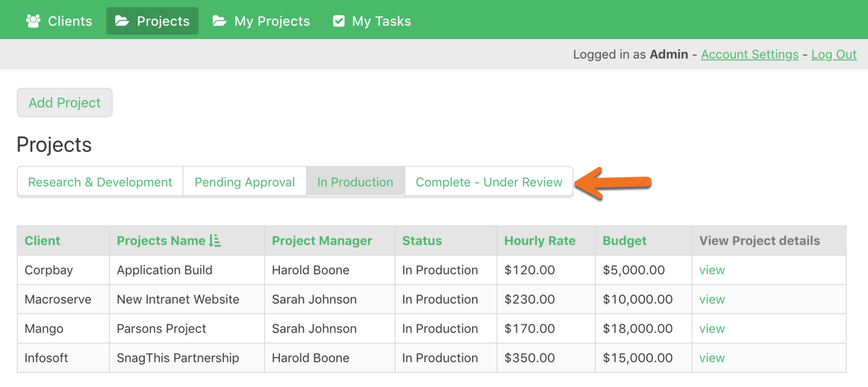Select the Research & Development tab
Screen dimensions: 868x387
[100, 182]
